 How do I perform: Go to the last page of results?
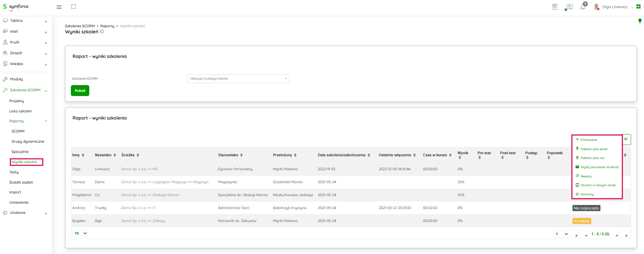[626, 235]
